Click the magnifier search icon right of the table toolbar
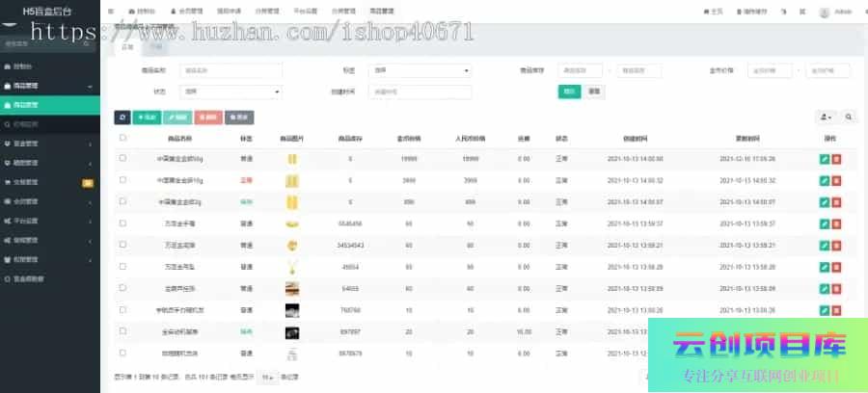The image size is (868, 393). [849, 118]
